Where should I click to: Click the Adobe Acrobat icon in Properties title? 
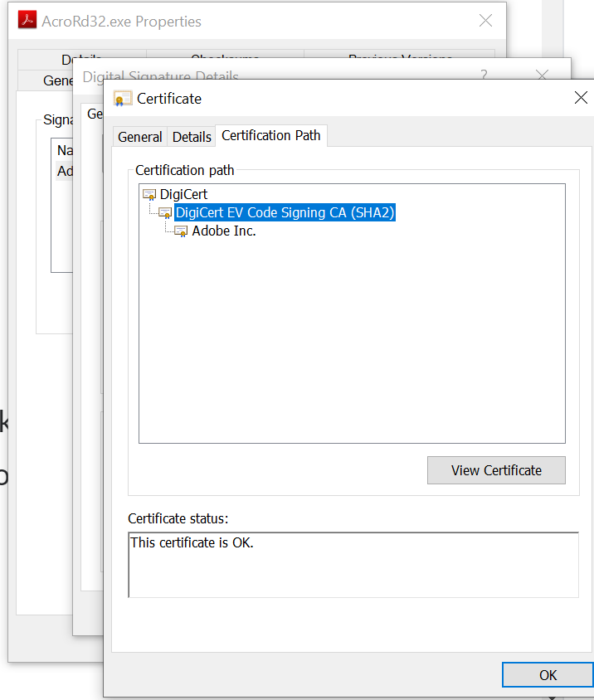(27, 20)
